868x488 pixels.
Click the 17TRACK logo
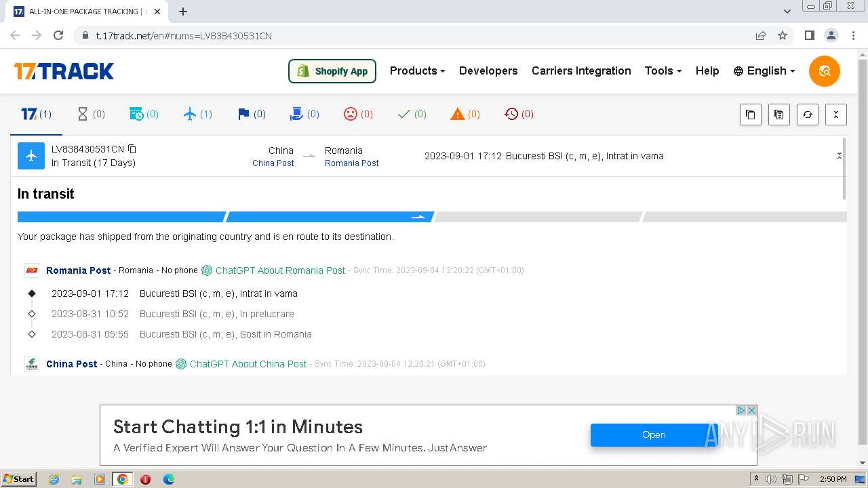point(64,71)
